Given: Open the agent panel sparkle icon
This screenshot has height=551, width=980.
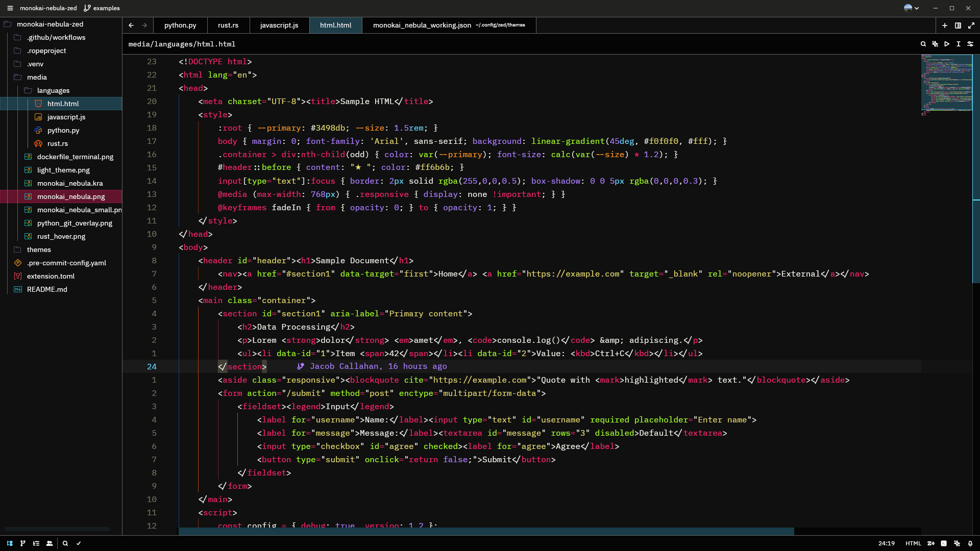Looking at the screenshot, I should [x=957, y=543].
